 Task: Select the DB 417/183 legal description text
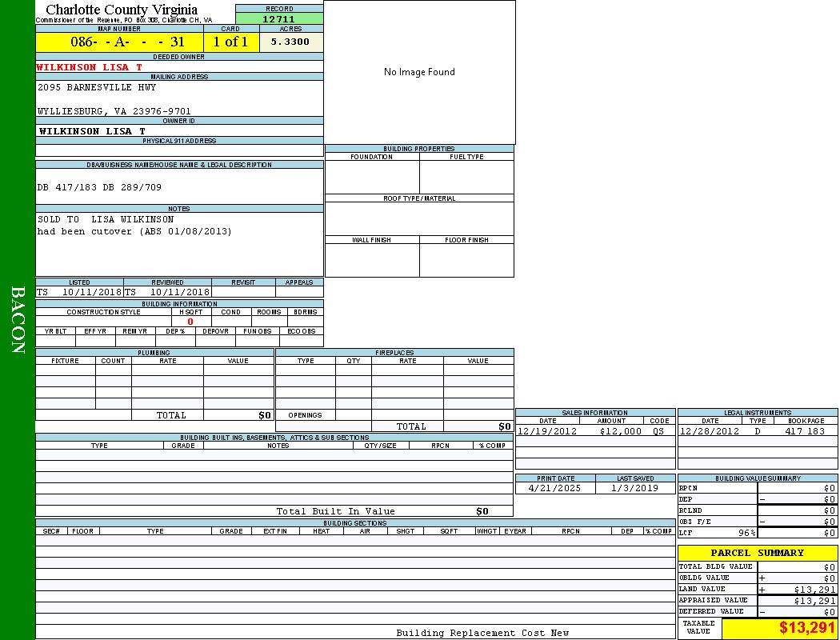(x=99, y=187)
